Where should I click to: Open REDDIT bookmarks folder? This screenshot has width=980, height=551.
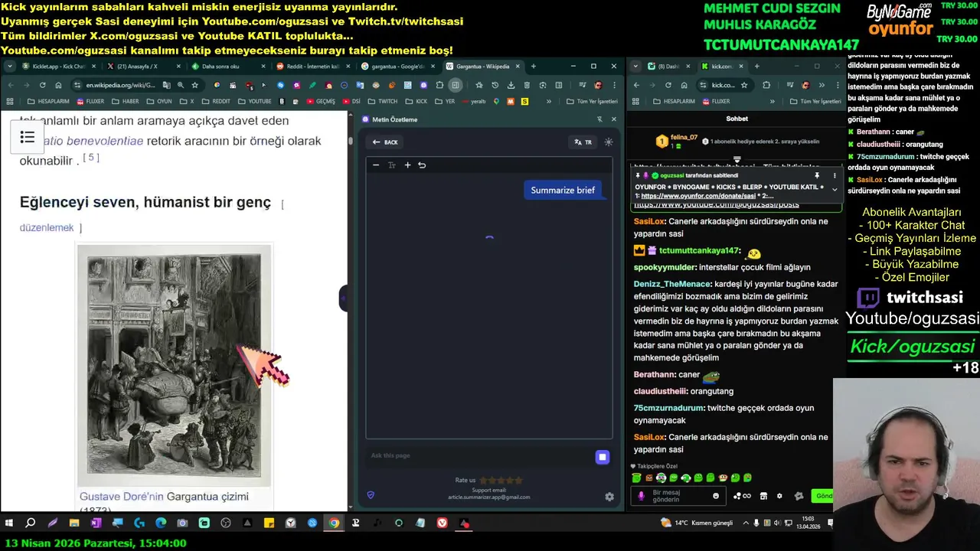[215, 101]
